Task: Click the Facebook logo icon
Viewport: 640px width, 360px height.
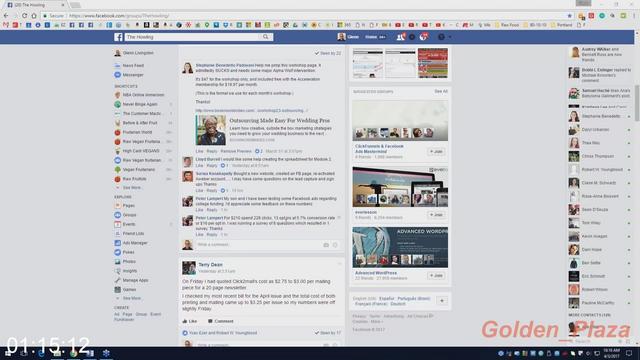Action: click(118, 37)
